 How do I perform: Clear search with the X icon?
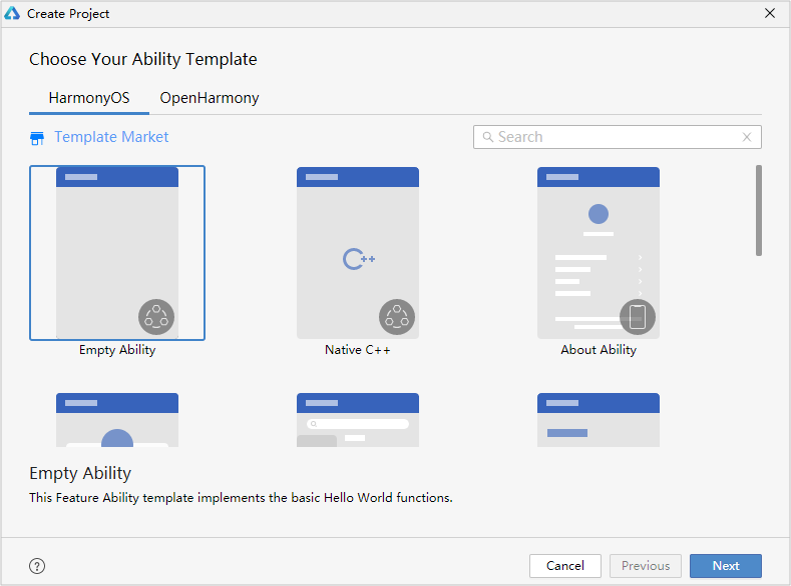point(747,137)
